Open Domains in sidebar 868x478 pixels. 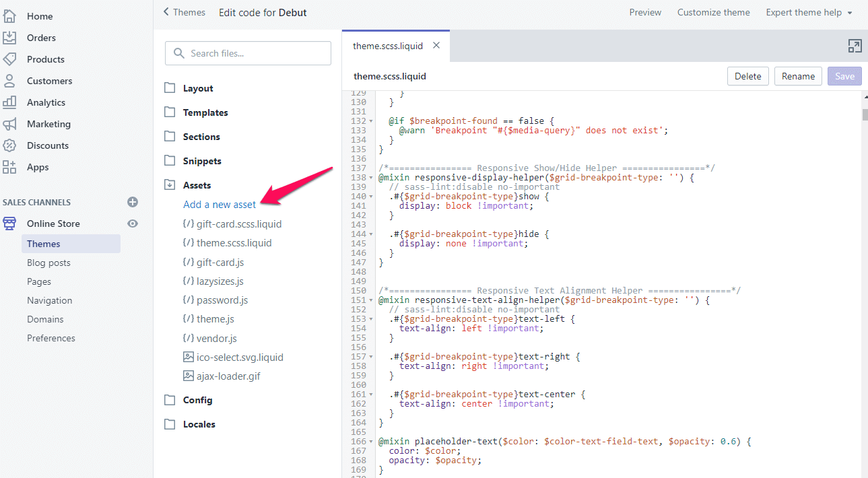pos(45,319)
